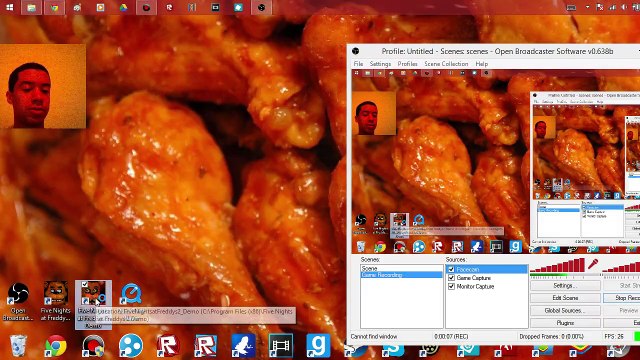Open the Windows Start button
640x360 pixels.
click(9, 7)
